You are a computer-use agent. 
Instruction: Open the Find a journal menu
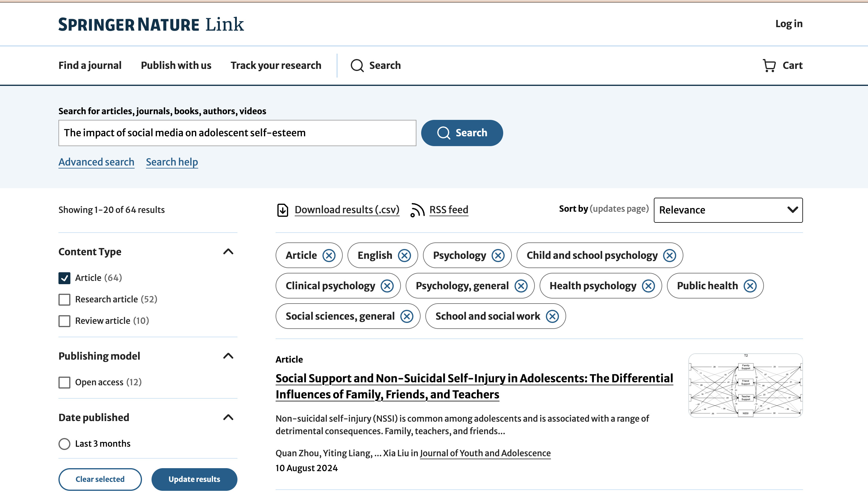pyautogui.click(x=90, y=65)
